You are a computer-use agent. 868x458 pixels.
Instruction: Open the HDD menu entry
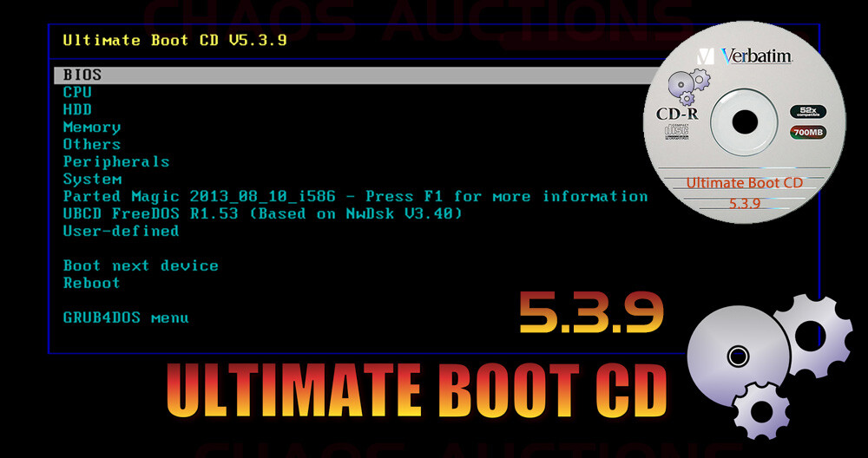point(77,109)
